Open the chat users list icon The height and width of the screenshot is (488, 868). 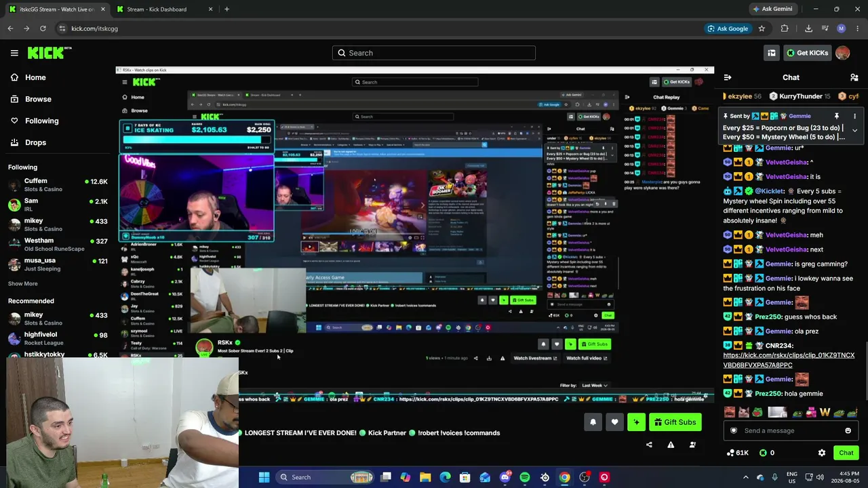click(854, 78)
